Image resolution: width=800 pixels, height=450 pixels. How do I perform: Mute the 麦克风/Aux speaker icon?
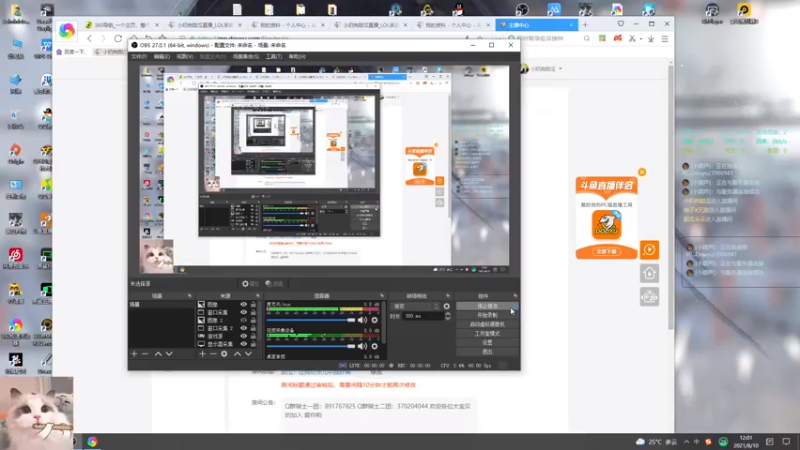click(362, 320)
